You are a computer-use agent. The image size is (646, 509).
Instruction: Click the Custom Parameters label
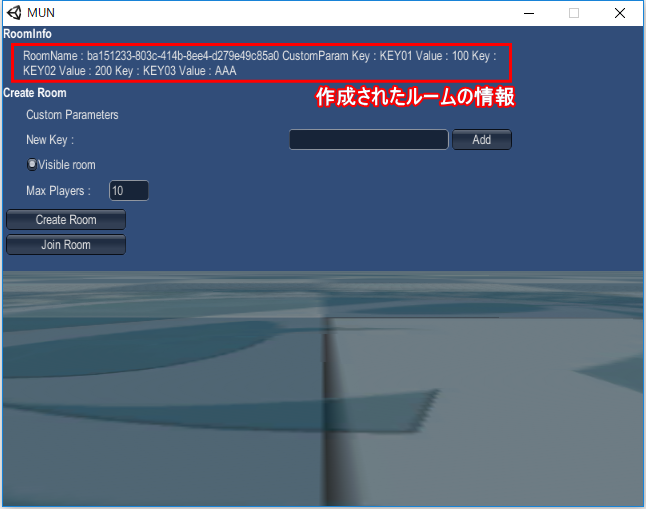[72, 115]
